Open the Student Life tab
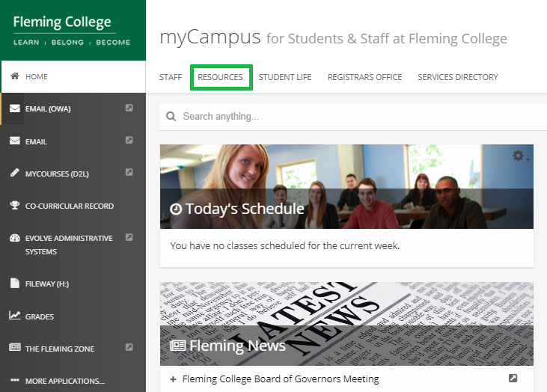The width and height of the screenshot is (547, 392). (285, 77)
